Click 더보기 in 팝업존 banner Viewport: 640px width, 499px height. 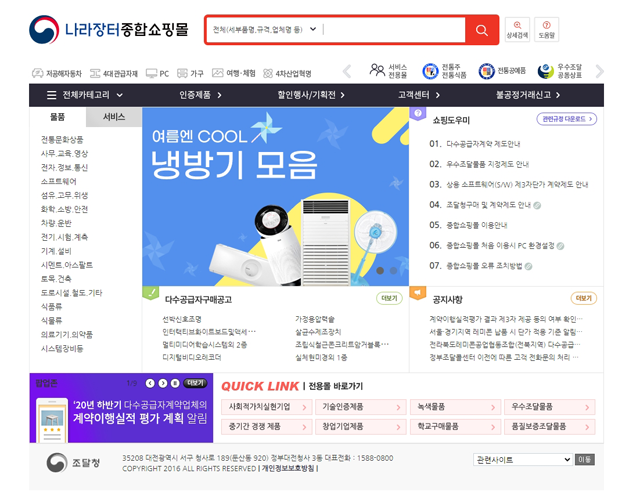pos(195,383)
